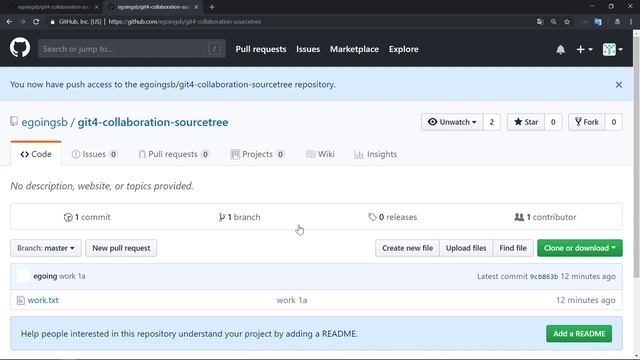Click the browser back arrow
Viewport: 640px width, 360px height.
tap(9, 22)
